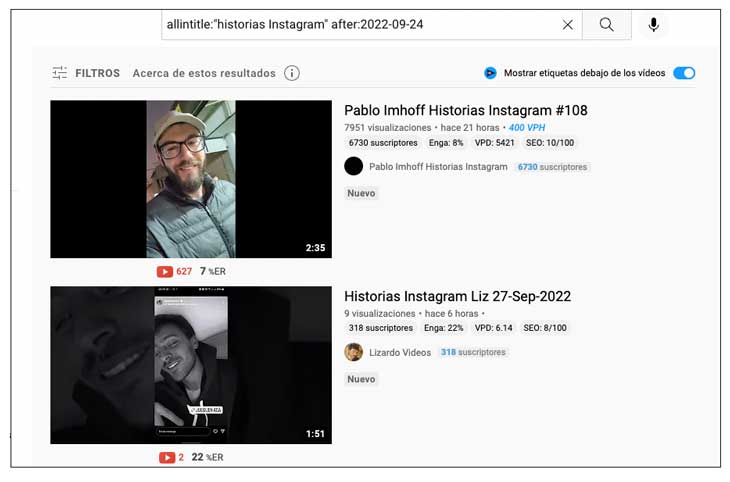Click the VPD: 5421 tag
This screenshot has width=730, height=482.
[x=494, y=143]
